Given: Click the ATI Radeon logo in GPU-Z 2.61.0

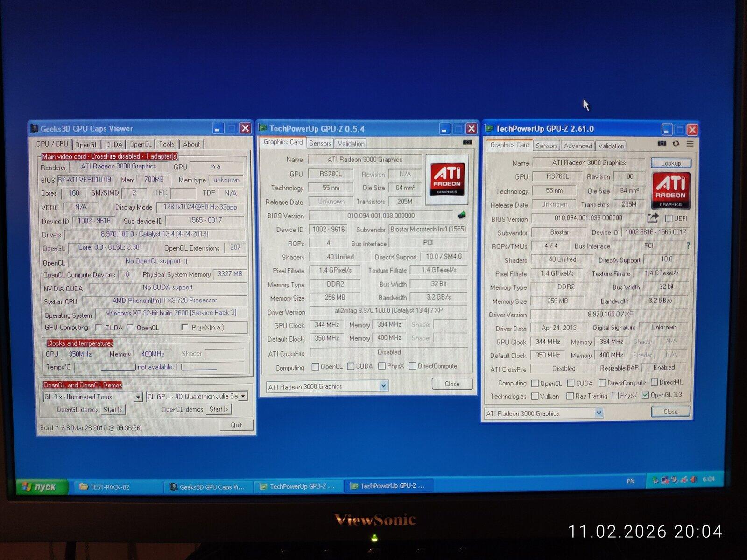Looking at the screenshot, I should coord(670,190).
